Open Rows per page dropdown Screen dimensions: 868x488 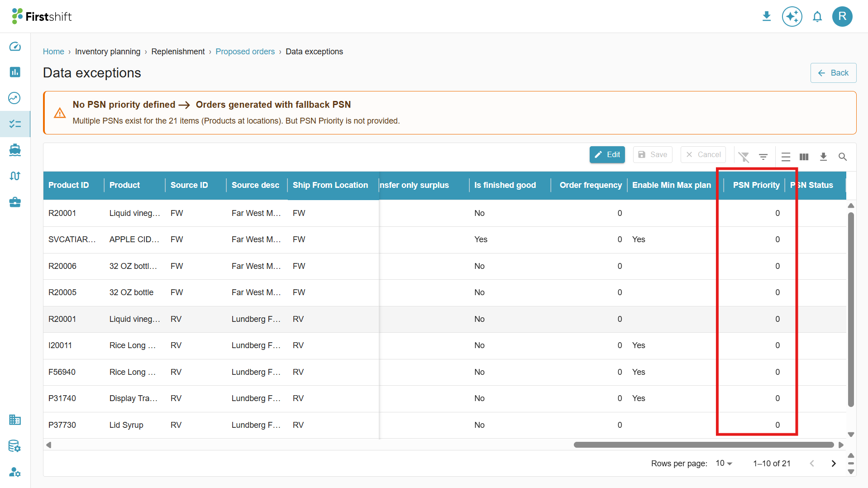coord(724,463)
